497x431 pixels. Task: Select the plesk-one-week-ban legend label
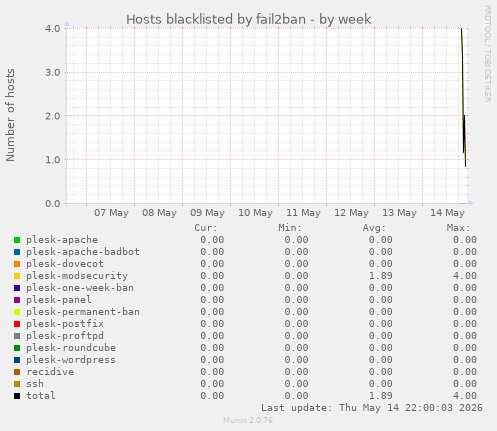pyautogui.click(x=80, y=288)
